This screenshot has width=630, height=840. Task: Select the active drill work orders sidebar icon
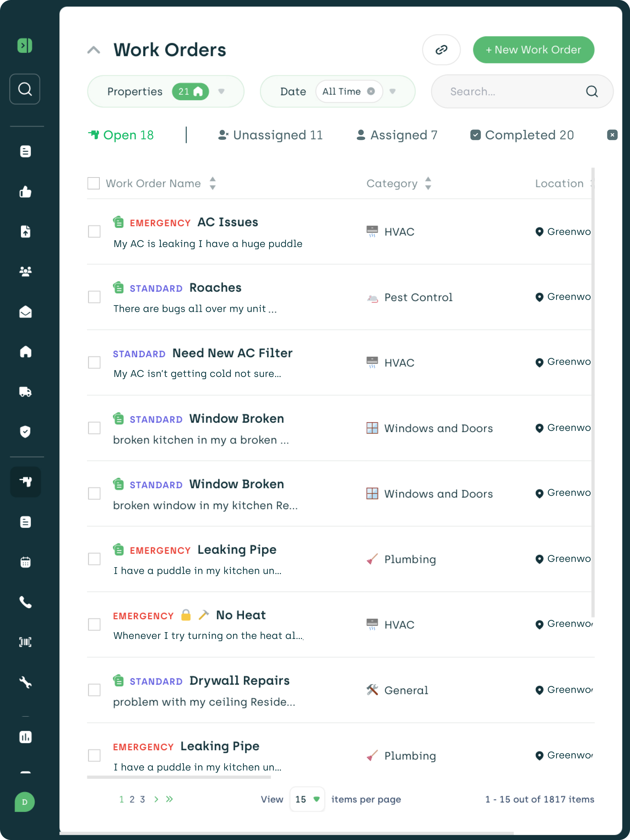pyautogui.click(x=26, y=482)
